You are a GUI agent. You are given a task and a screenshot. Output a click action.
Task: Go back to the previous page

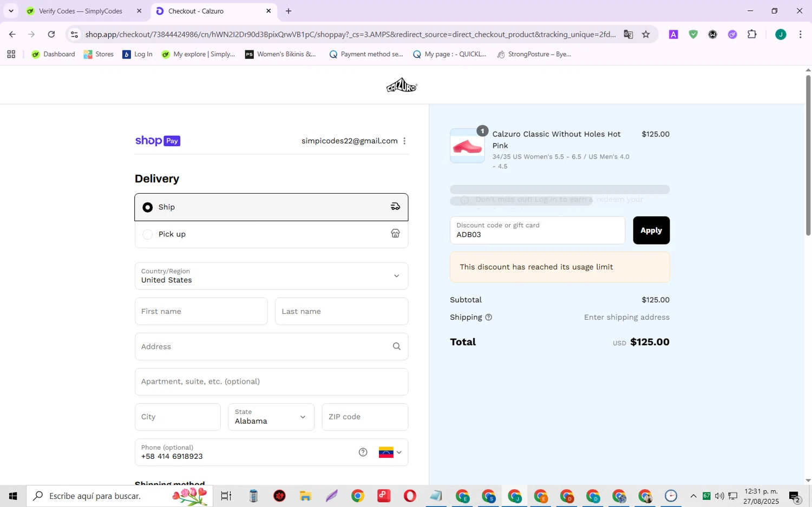click(x=12, y=34)
